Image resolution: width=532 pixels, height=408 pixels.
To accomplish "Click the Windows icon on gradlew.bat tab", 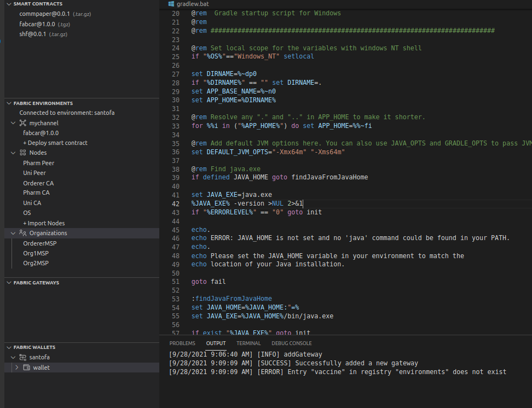I will tap(171, 4).
